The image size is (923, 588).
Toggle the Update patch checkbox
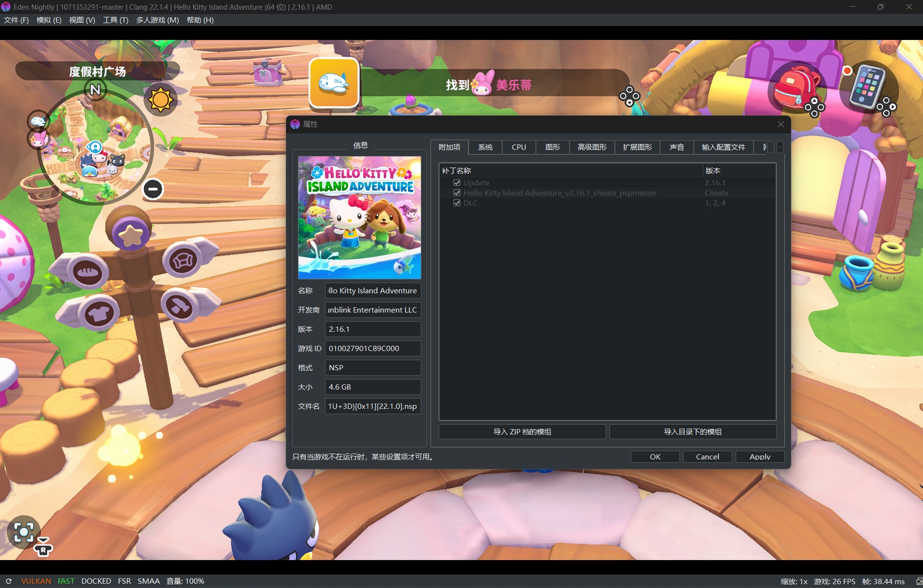tap(457, 183)
